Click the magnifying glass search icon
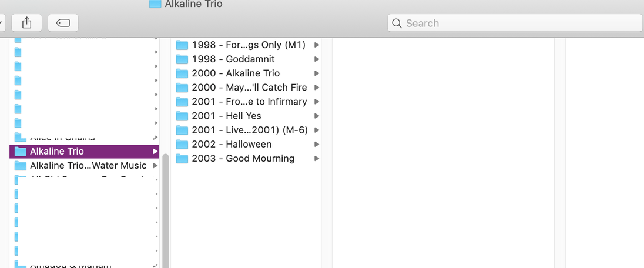This screenshot has height=268, width=644. pyautogui.click(x=397, y=24)
